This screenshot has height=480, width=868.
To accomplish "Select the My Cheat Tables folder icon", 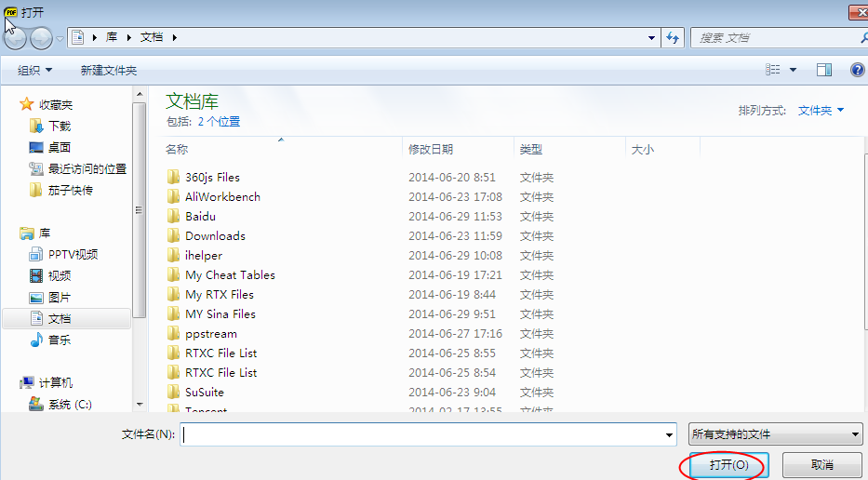I will pyautogui.click(x=173, y=274).
